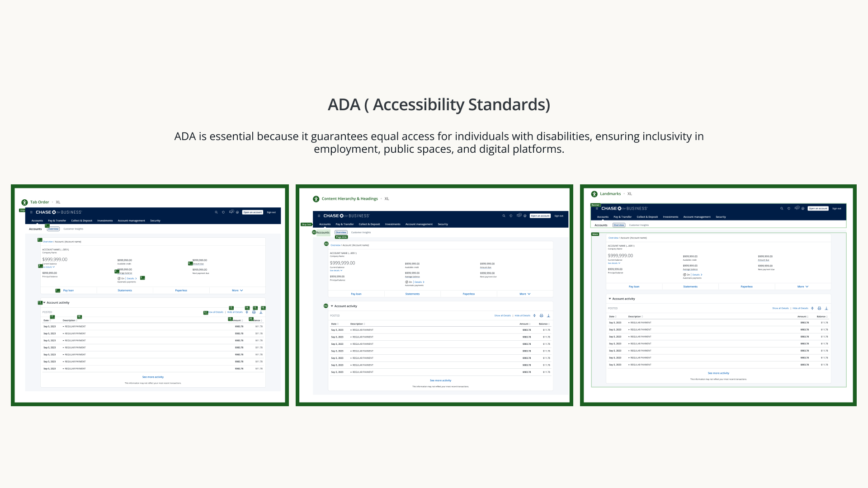This screenshot has height=488, width=868.
Task: Open More dropdown in Landmarks mockup
Action: [x=802, y=286]
